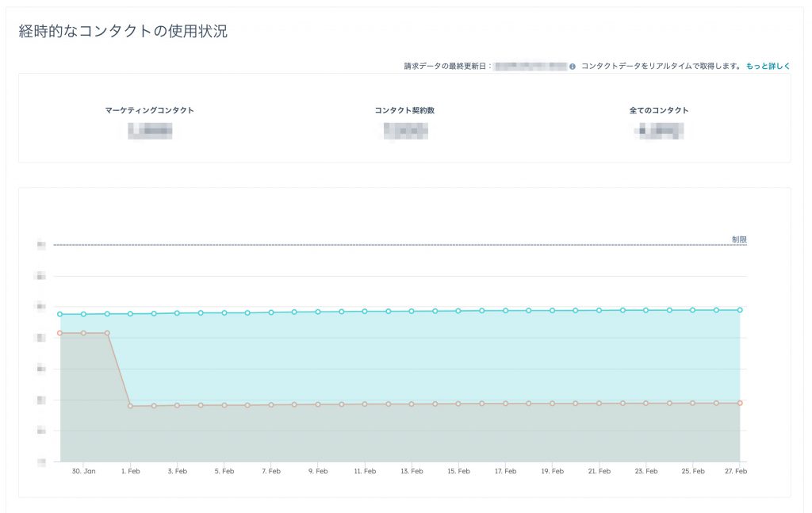The height and width of the screenshot is (513, 812).
Task: Select orange line data point for 5. Feb
Action: click(224, 405)
